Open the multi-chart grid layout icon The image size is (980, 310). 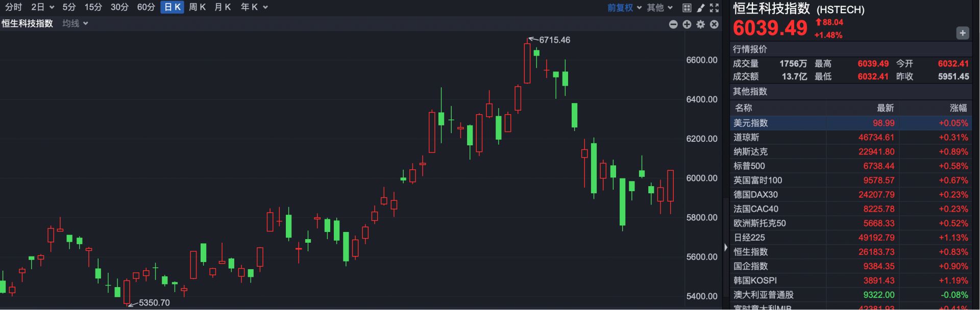[687, 8]
